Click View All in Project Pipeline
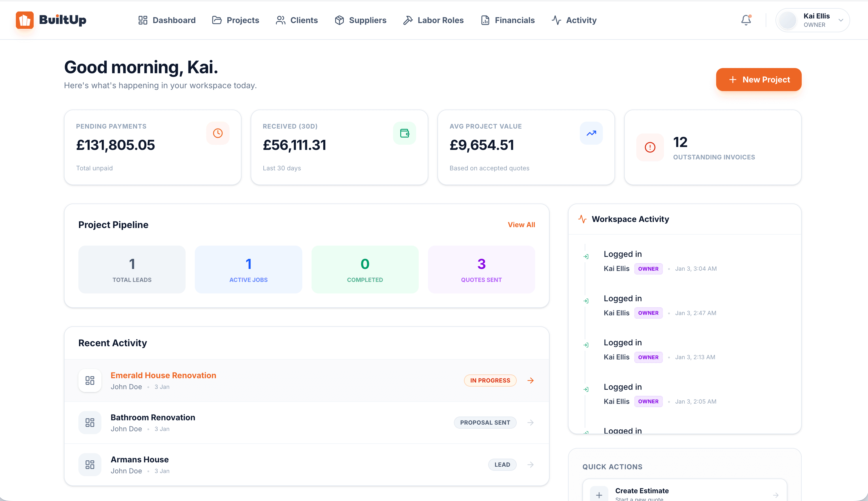Screen dimensions: 868x501 (521, 224)
